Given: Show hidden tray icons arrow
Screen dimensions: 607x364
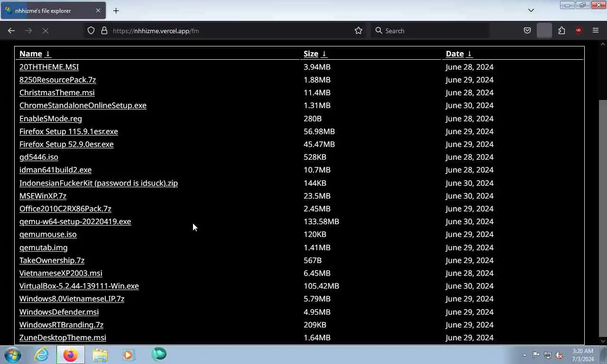Looking at the screenshot, I should pos(524,355).
